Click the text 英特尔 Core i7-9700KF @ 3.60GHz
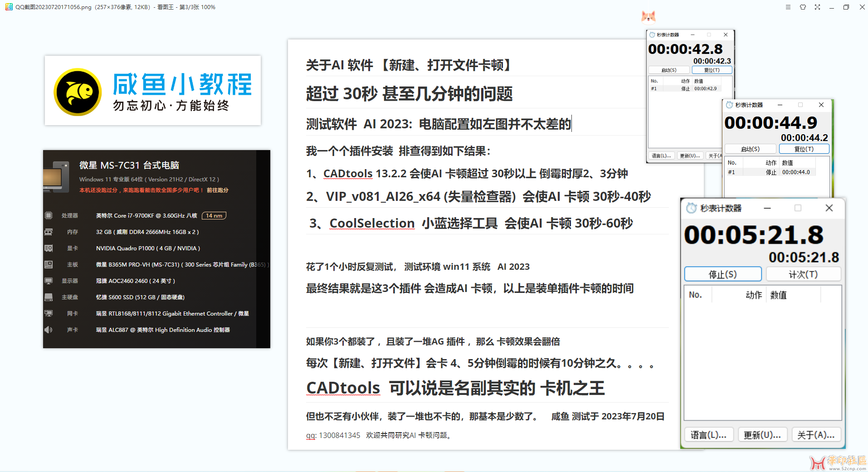Image resolution: width=868 pixels, height=472 pixels. tap(140, 215)
